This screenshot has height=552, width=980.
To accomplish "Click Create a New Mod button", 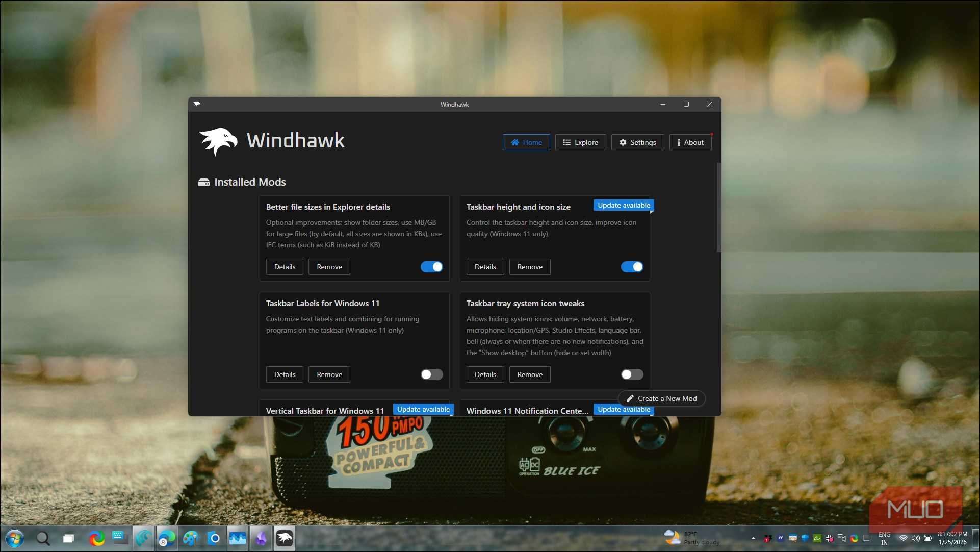I will coord(661,398).
